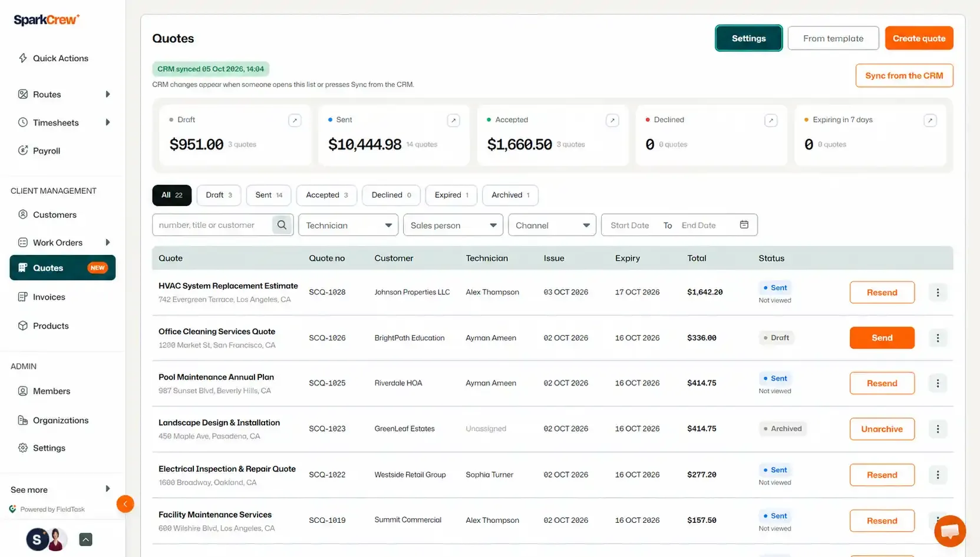Image resolution: width=980 pixels, height=557 pixels.
Task: Switch to the Draft tab
Action: pyautogui.click(x=219, y=195)
